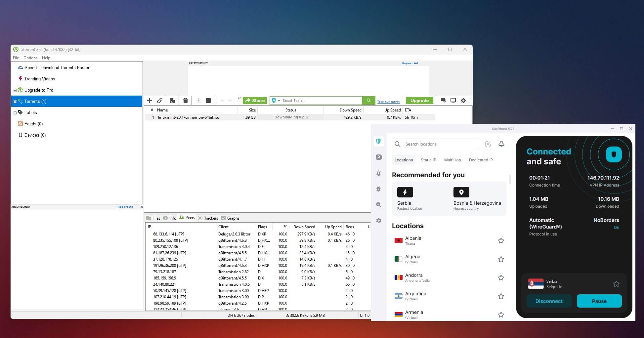Viewport: 644px width, 338px height.
Task: Expand the Labels tree node
Action: (x=15, y=113)
